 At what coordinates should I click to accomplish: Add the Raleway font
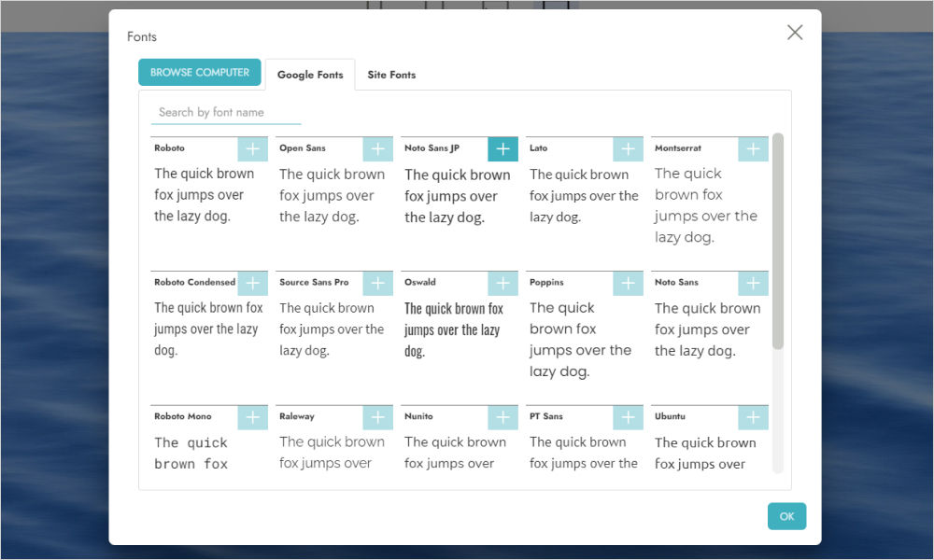click(377, 417)
